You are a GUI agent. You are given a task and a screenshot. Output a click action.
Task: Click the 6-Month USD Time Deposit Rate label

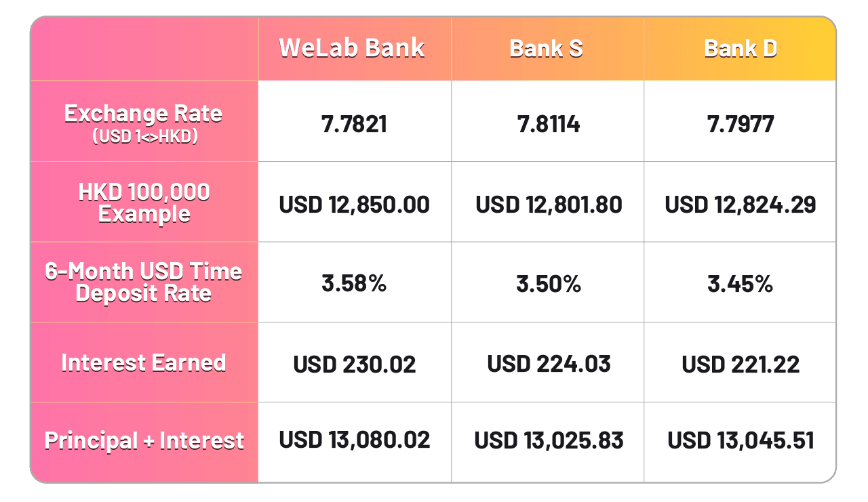click(143, 282)
